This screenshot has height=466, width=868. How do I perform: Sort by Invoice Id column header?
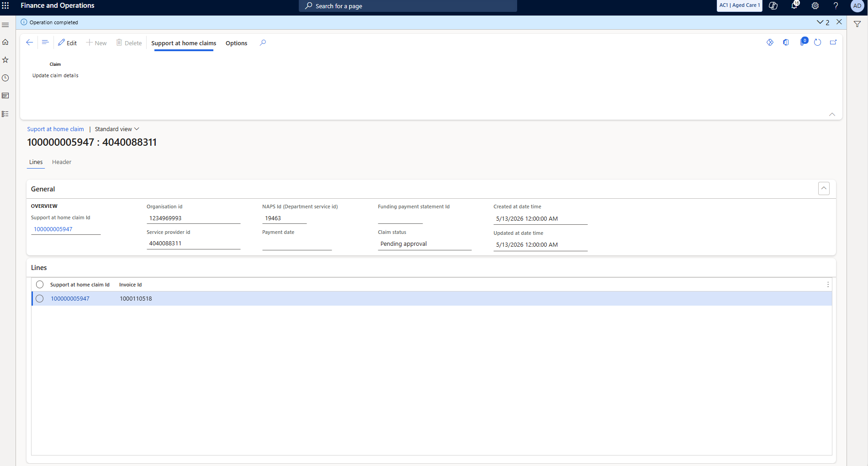coord(131,285)
